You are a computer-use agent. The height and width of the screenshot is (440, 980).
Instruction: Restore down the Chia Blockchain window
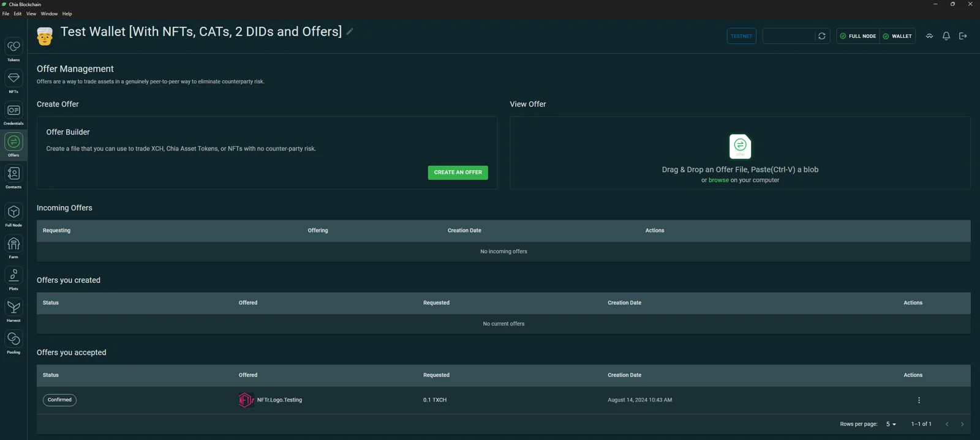pyautogui.click(x=952, y=4)
